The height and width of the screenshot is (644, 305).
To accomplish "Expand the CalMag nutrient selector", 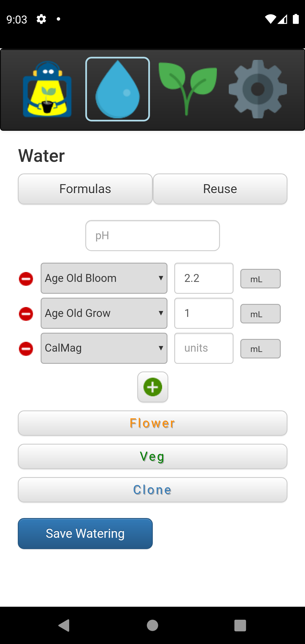I will click(104, 348).
